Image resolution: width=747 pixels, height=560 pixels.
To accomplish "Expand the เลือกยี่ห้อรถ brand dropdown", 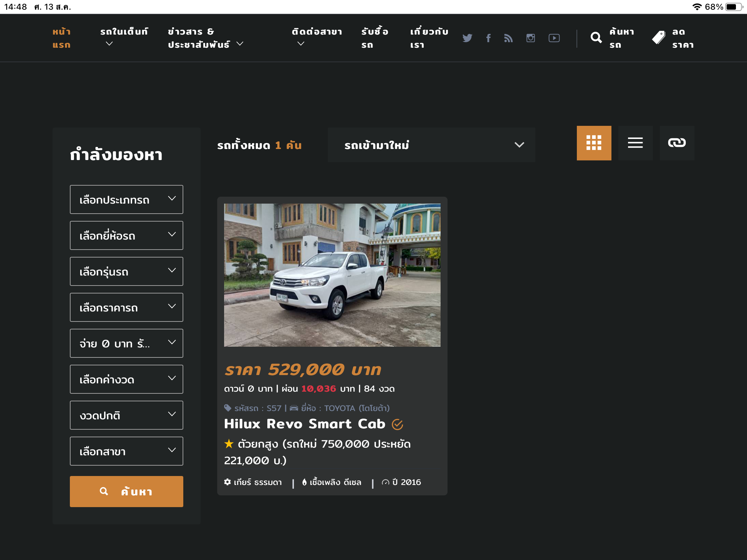I will (126, 235).
